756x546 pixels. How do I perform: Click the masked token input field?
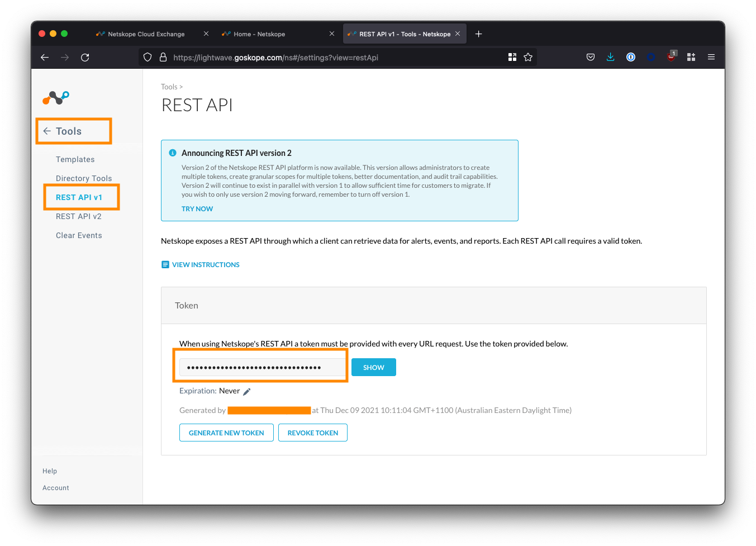tap(261, 367)
